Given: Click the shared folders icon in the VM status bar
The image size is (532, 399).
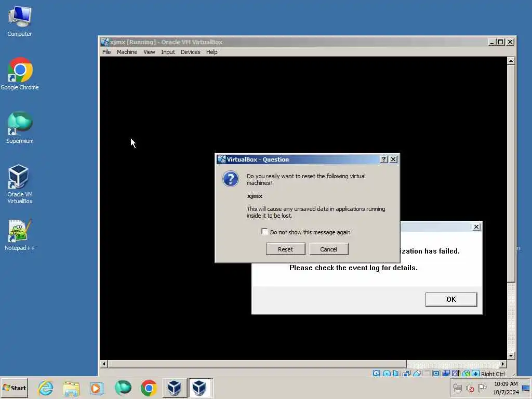Looking at the screenshot, I should point(427,374).
